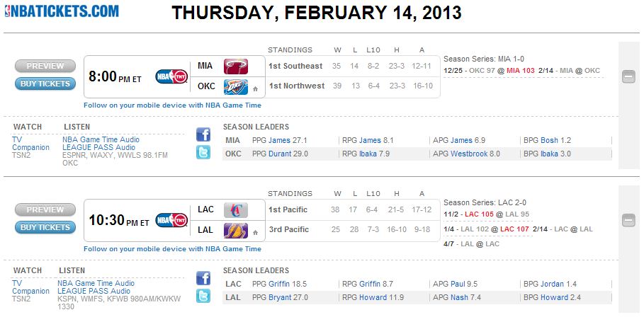Open Durant's PPG leader link
This screenshot has width=644, height=322.
click(x=279, y=154)
